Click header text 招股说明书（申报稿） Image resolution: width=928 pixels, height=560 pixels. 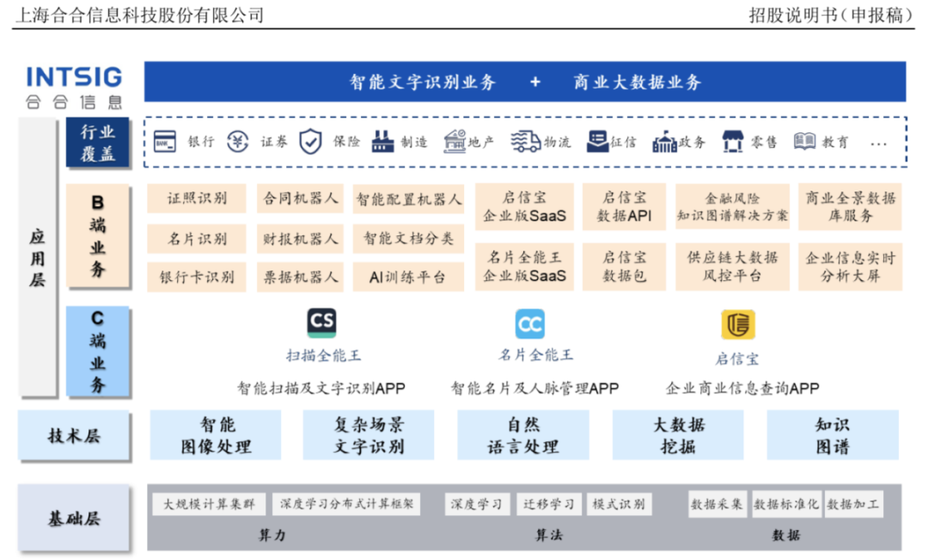coord(832,15)
